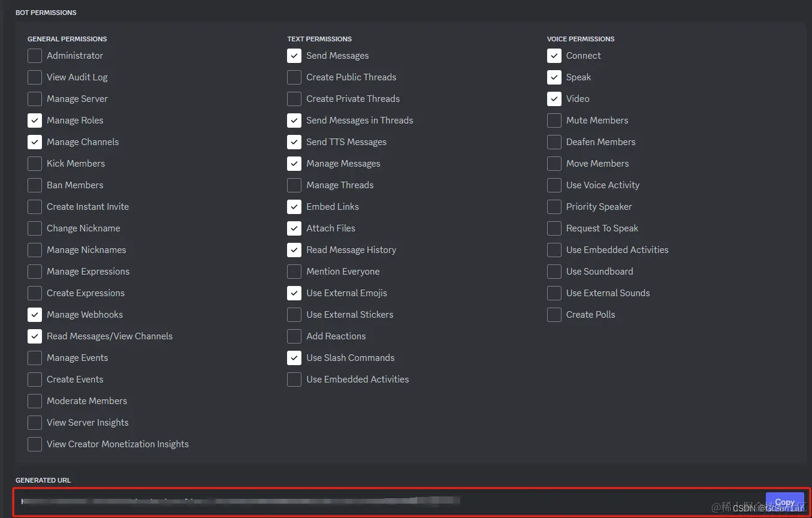
Task: Check Use Embedded Activities under Voice Permissions
Action: [x=554, y=250]
